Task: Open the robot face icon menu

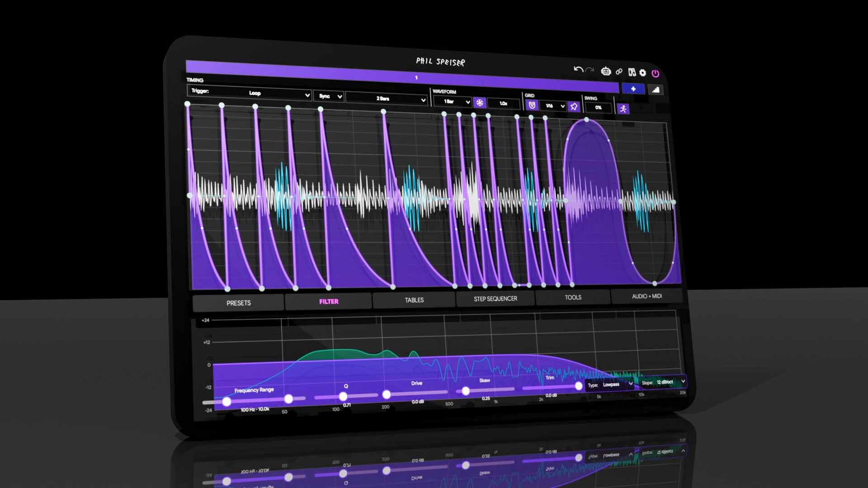Action: click(606, 71)
